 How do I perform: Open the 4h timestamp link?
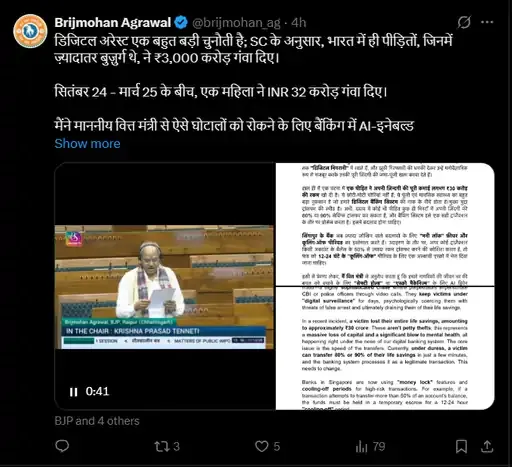[x=299, y=23]
